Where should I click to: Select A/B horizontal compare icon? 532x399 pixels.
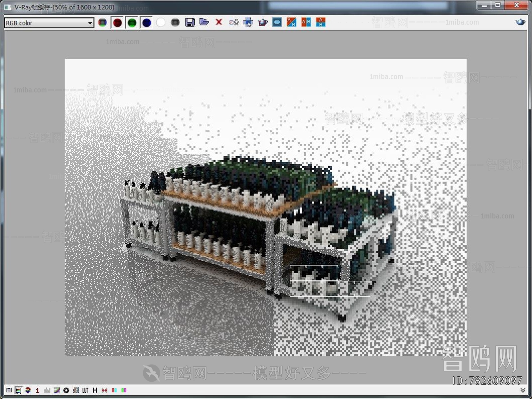coord(306,22)
